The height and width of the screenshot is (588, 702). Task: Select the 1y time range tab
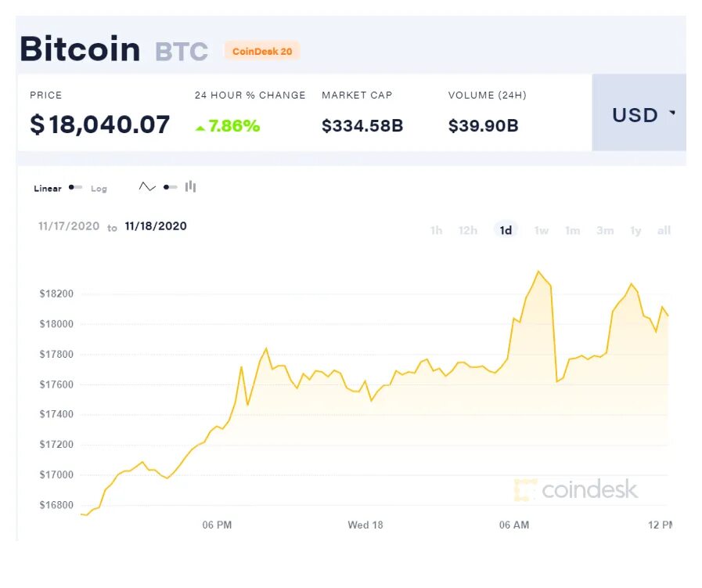point(635,230)
